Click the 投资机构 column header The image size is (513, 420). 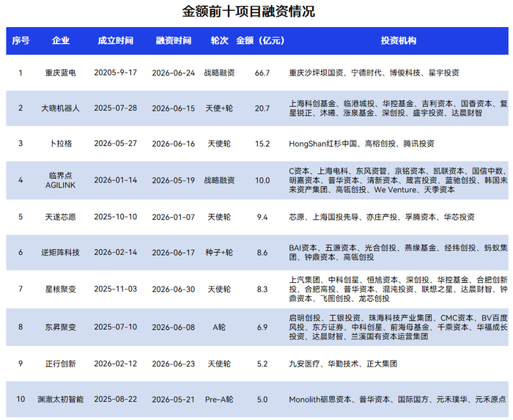click(x=399, y=40)
